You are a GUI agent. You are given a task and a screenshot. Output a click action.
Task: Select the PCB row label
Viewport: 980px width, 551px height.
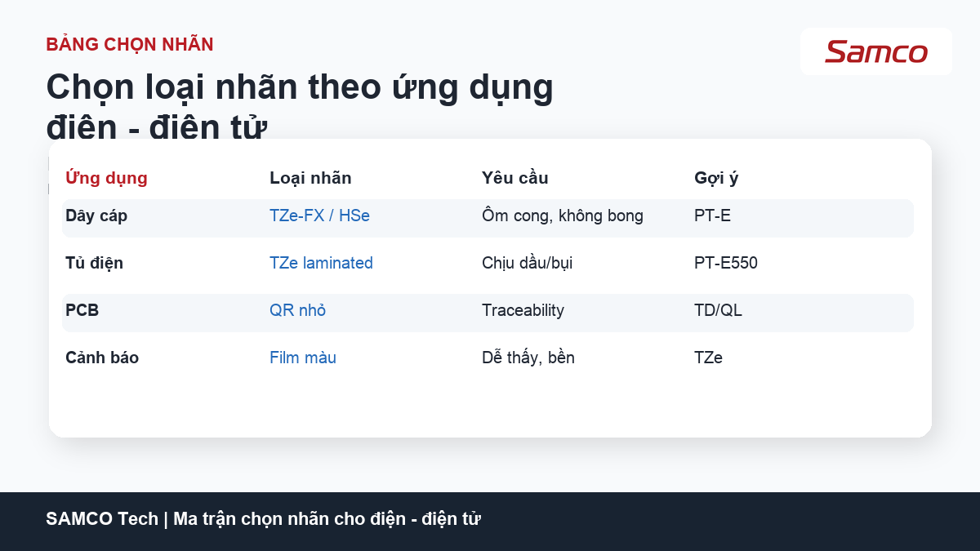tap(82, 311)
